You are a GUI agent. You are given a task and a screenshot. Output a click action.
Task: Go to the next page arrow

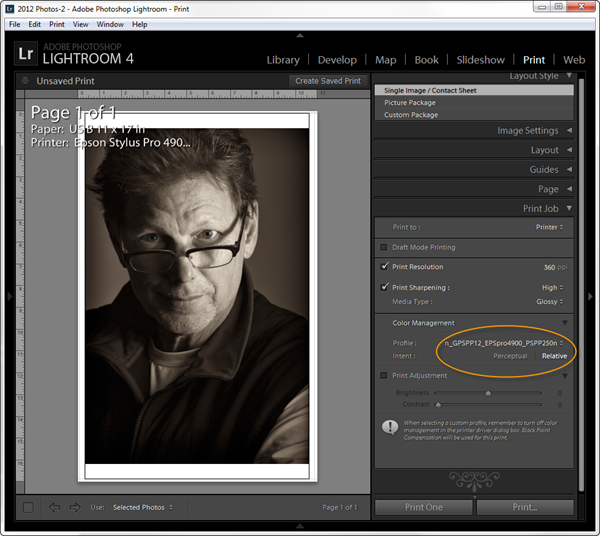[74, 507]
